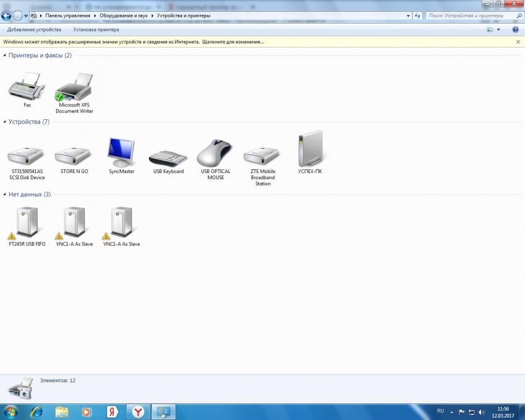Select the Fax printer icon
The image size is (525, 420).
point(27,87)
